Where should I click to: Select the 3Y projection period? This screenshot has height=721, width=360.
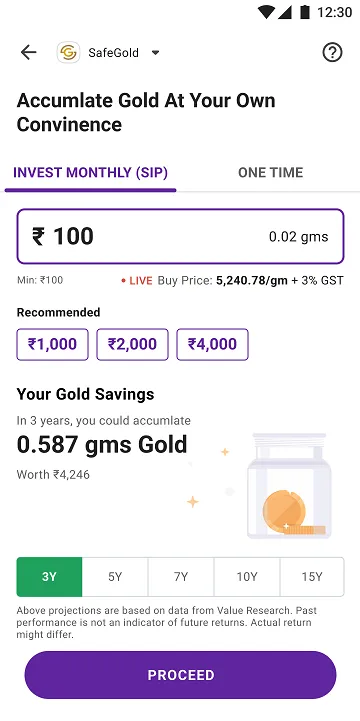49,577
